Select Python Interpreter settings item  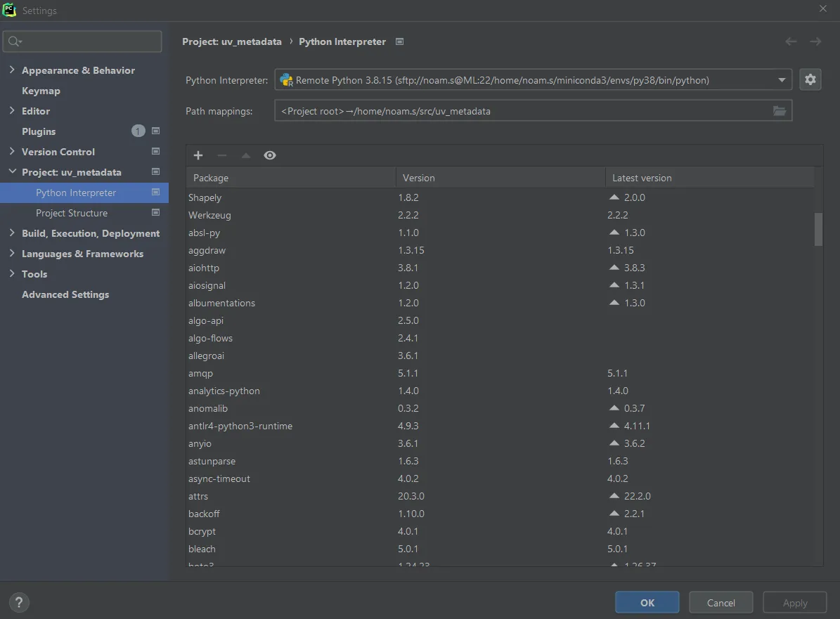tap(84, 193)
